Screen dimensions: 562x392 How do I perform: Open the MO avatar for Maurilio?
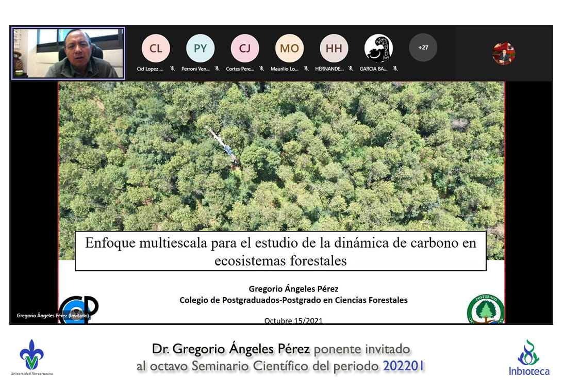click(x=289, y=48)
